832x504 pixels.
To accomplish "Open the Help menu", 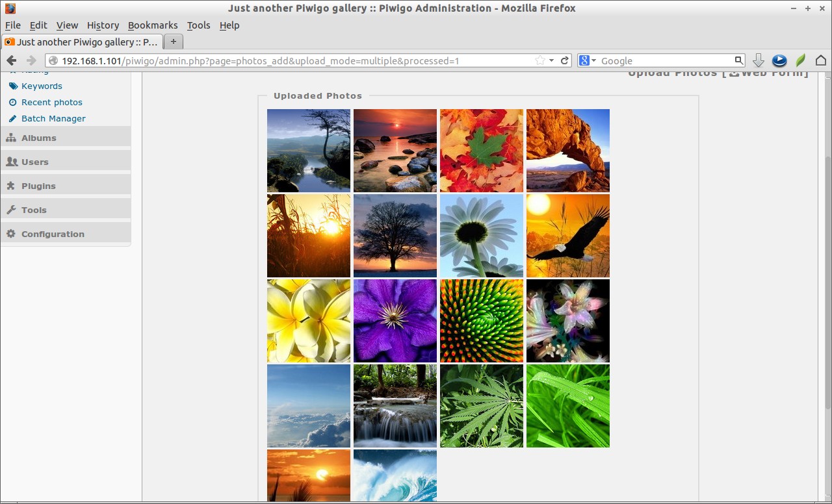I will tap(229, 25).
